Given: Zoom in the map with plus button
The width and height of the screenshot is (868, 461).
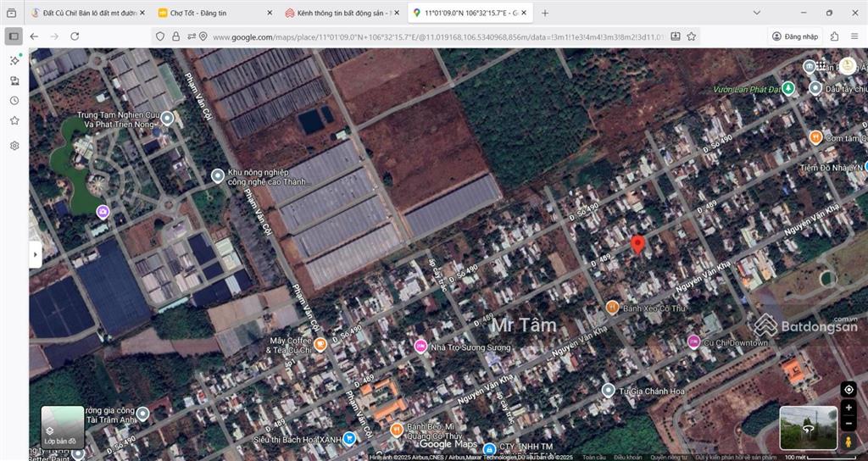Looking at the screenshot, I should click(x=849, y=408).
